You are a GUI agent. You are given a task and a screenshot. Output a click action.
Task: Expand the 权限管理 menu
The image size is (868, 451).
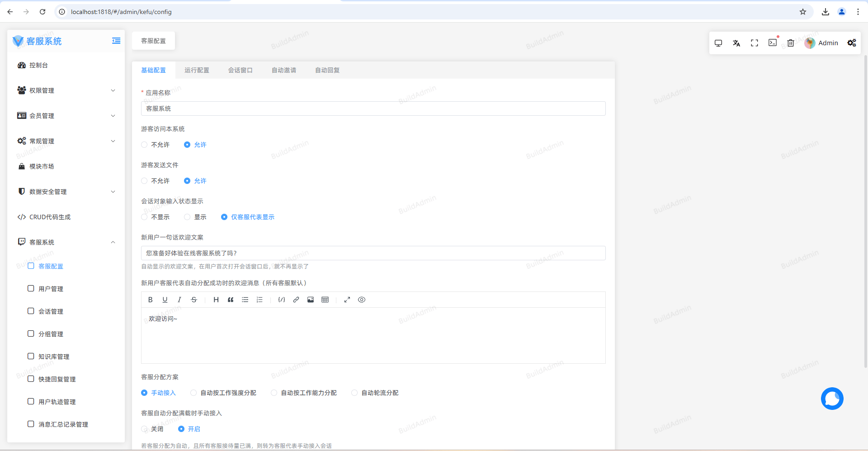(x=66, y=90)
